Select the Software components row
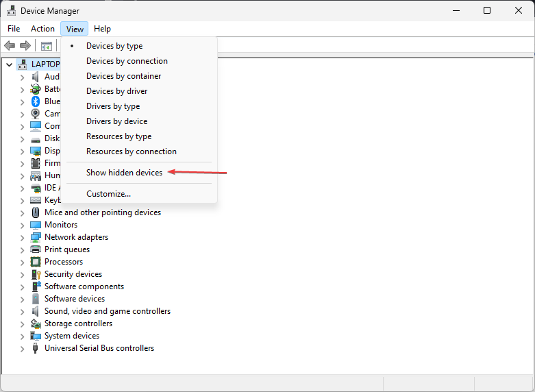The height and width of the screenshot is (392, 535). (x=84, y=286)
